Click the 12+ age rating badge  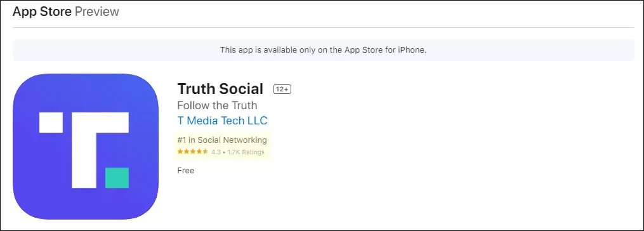(282, 89)
